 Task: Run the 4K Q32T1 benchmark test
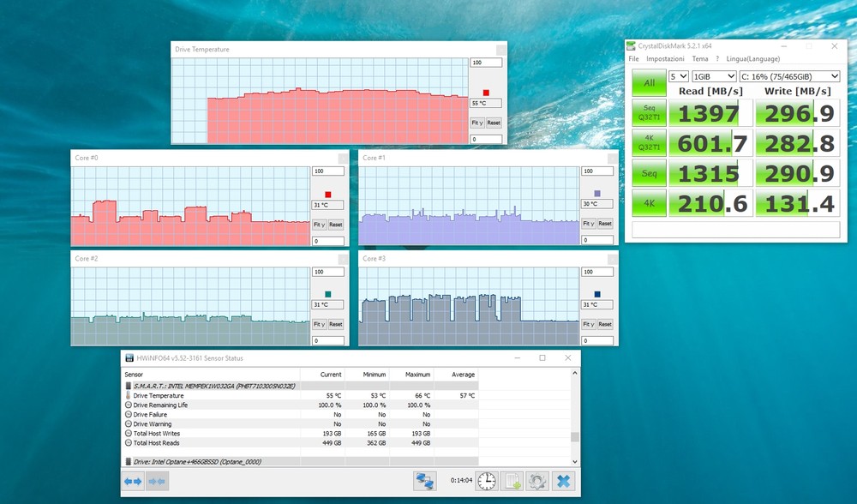pos(649,144)
